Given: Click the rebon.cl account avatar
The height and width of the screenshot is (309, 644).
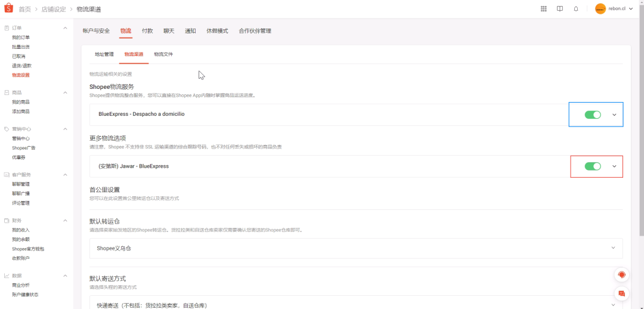Looking at the screenshot, I should click(600, 8).
